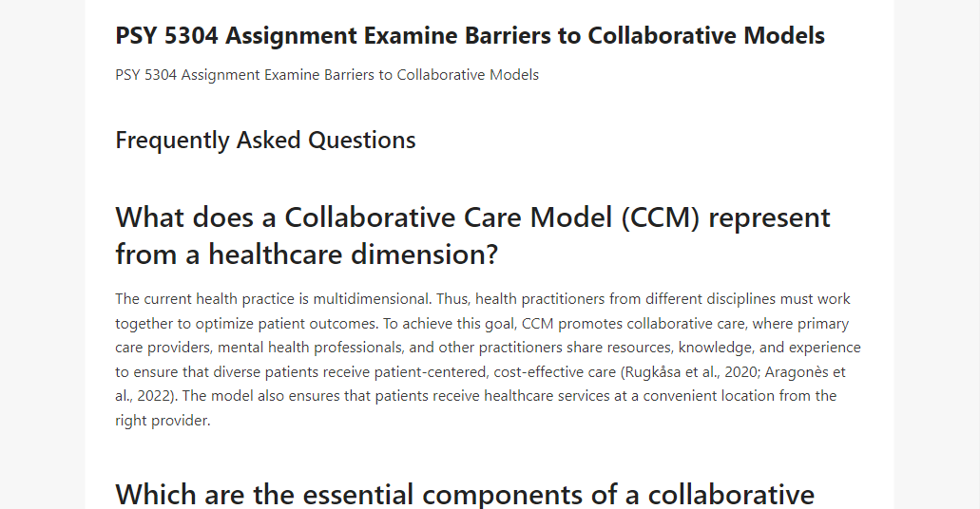Open the Rugkåsa et al., 2020 citation

[x=691, y=372]
